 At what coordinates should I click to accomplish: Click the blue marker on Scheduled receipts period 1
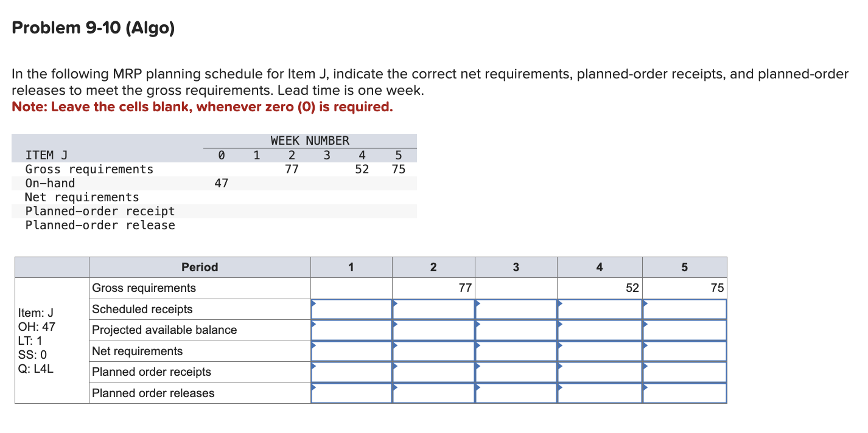pyautogui.click(x=313, y=303)
